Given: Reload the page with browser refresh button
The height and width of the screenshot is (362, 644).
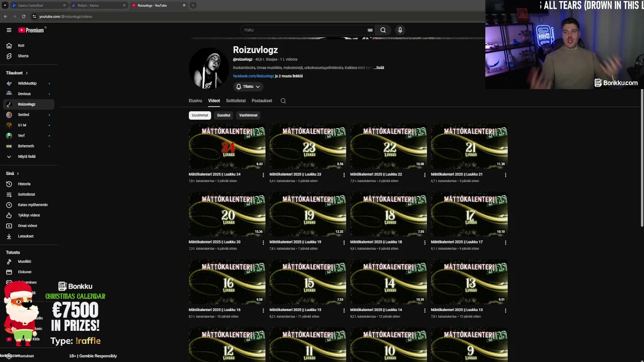Looking at the screenshot, I should [x=24, y=17].
